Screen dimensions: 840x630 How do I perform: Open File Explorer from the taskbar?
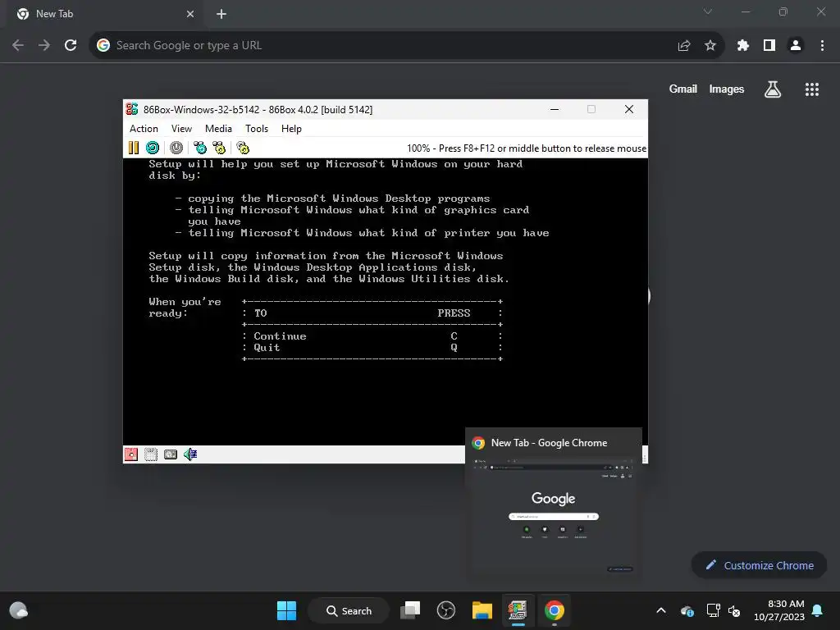click(x=482, y=610)
